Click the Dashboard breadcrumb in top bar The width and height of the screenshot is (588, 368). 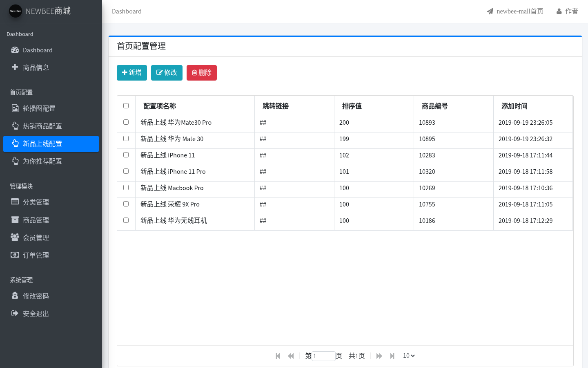pyautogui.click(x=127, y=11)
